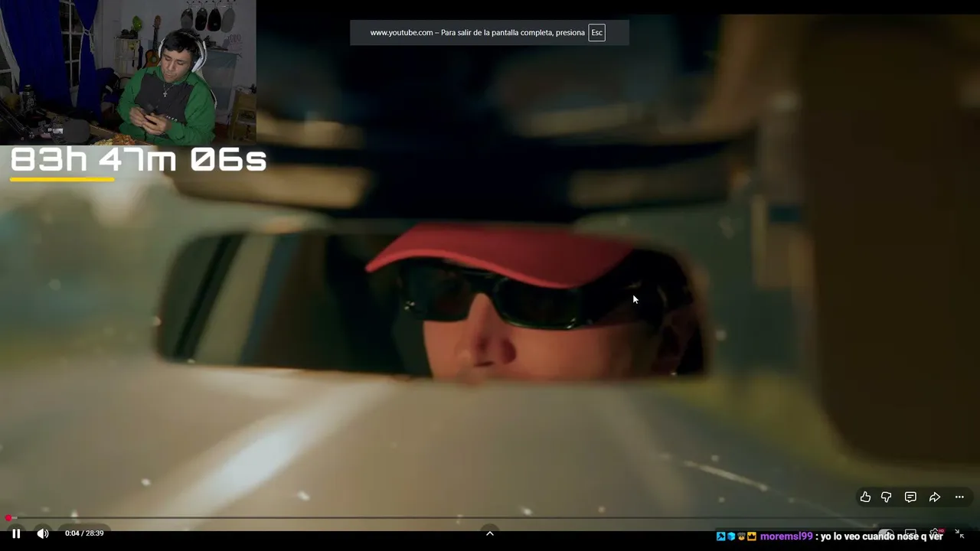The height and width of the screenshot is (551, 980).
Task: Click the www.youtube.com fullscreen notice text
Action: [477, 33]
